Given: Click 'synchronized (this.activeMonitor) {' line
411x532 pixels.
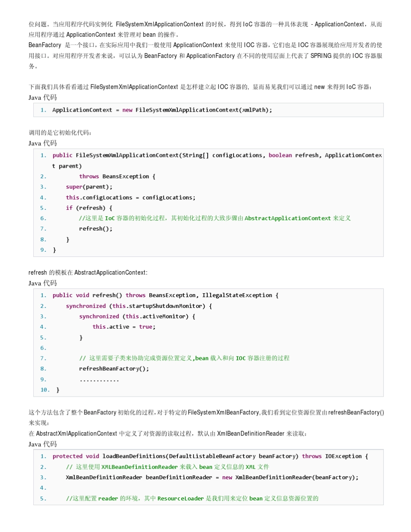Looking at the screenshot, I should 137,317.
